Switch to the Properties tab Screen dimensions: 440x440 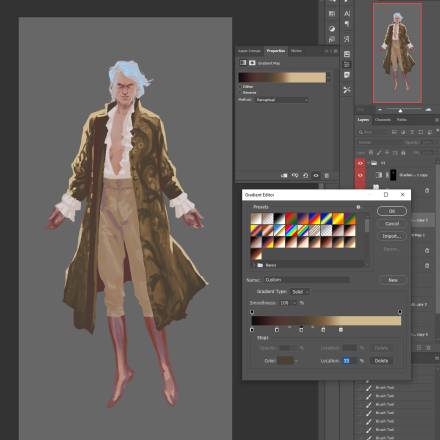point(276,51)
